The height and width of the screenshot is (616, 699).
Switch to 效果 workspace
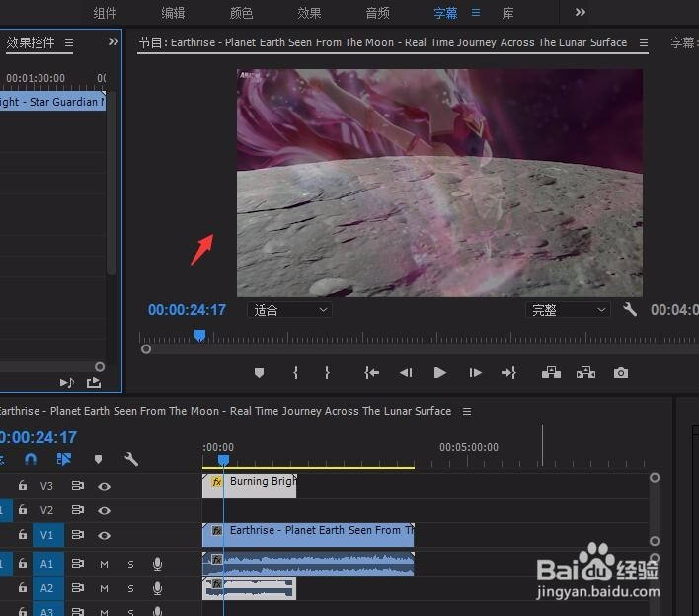tap(309, 13)
